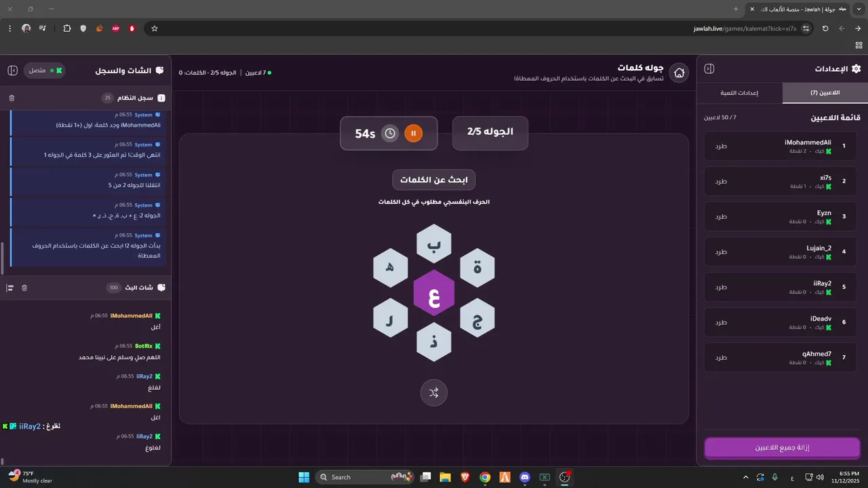This screenshot has height=488, width=868.
Task: Click the message انتقلنا للجوله 2 من 5
Action: [134, 185]
